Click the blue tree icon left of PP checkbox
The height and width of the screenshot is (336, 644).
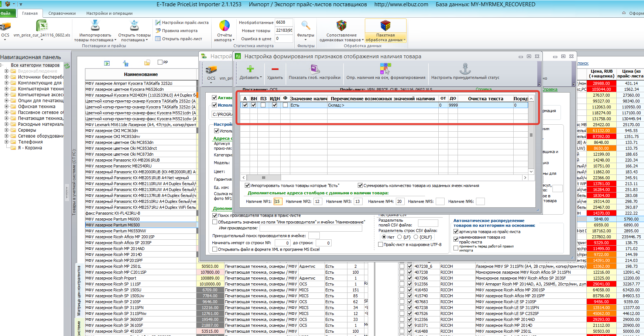coord(126,63)
